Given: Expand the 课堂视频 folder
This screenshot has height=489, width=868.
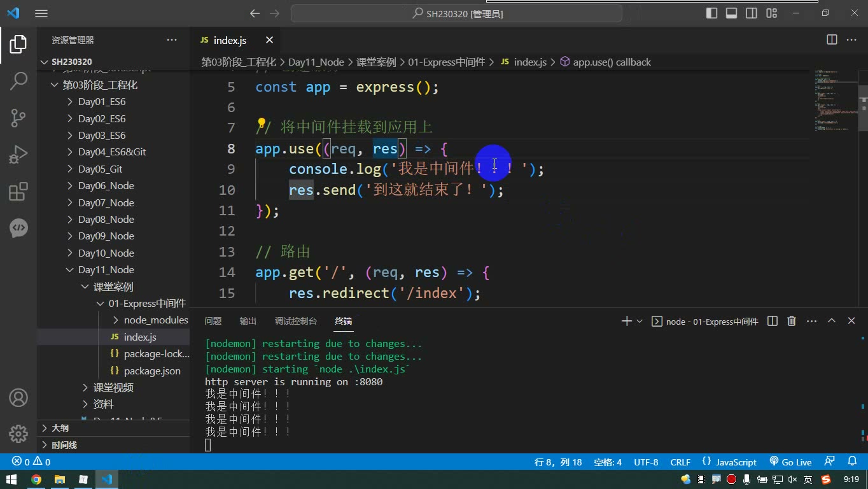Looking at the screenshot, I should point(113,388).
